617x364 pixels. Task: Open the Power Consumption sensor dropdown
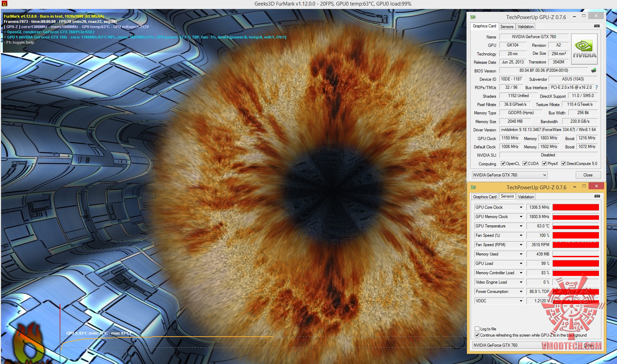click(x=521, y=292)
